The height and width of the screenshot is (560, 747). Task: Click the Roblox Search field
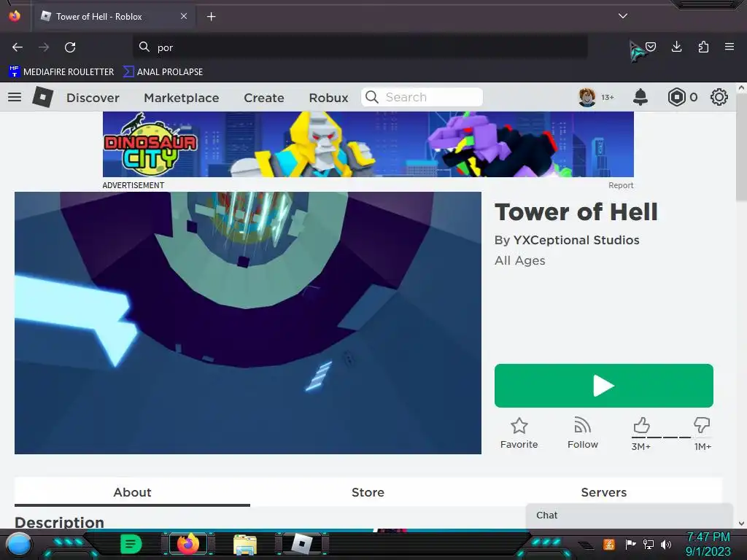click(x=422, y=97)
